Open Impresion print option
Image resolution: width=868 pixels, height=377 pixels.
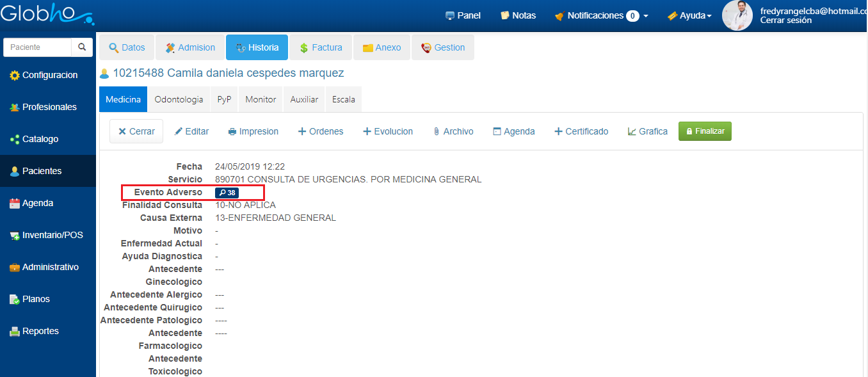(x=253, y=131)
